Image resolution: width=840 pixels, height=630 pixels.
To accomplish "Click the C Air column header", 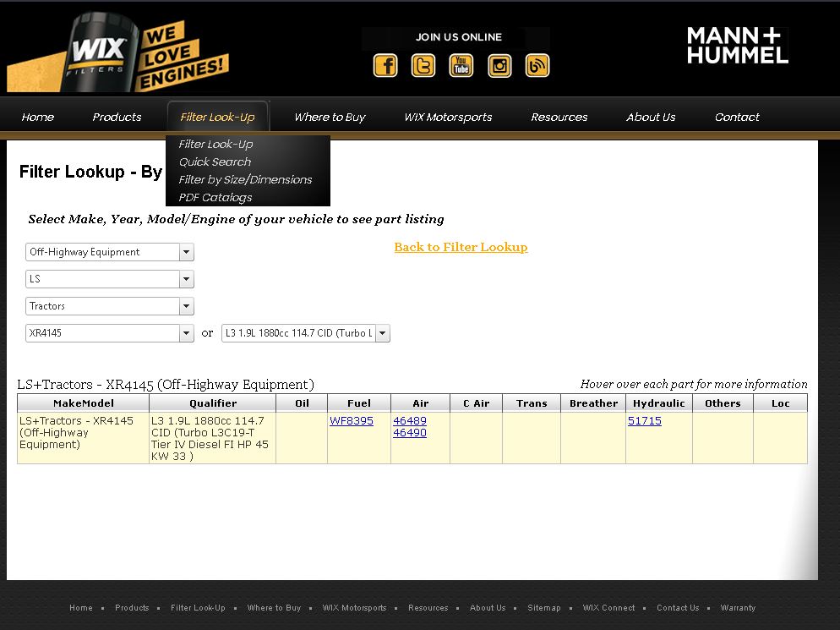I will point(477,403).
